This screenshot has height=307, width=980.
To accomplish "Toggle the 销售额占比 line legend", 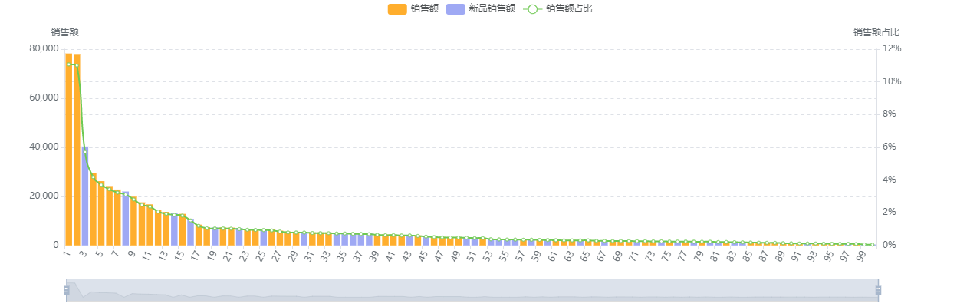I will tap(557, 9).
